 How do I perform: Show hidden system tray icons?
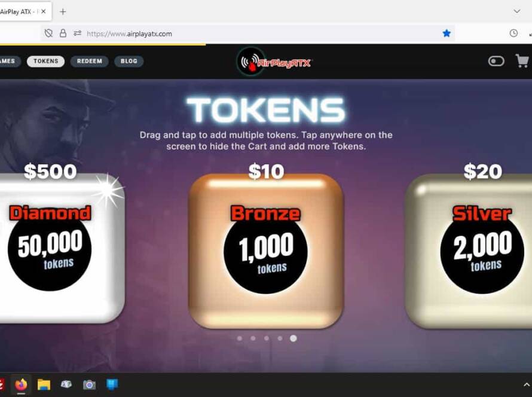point(526,385)
